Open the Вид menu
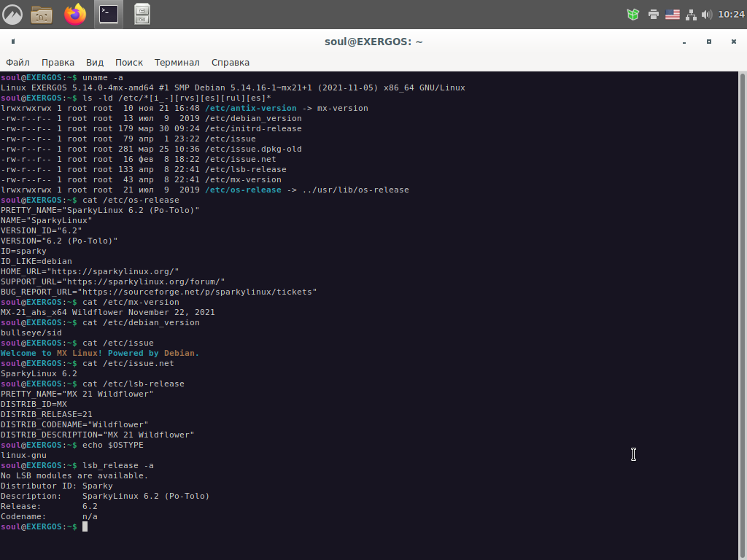Viewport: 747px width, 560px height. tap(95, 63)
